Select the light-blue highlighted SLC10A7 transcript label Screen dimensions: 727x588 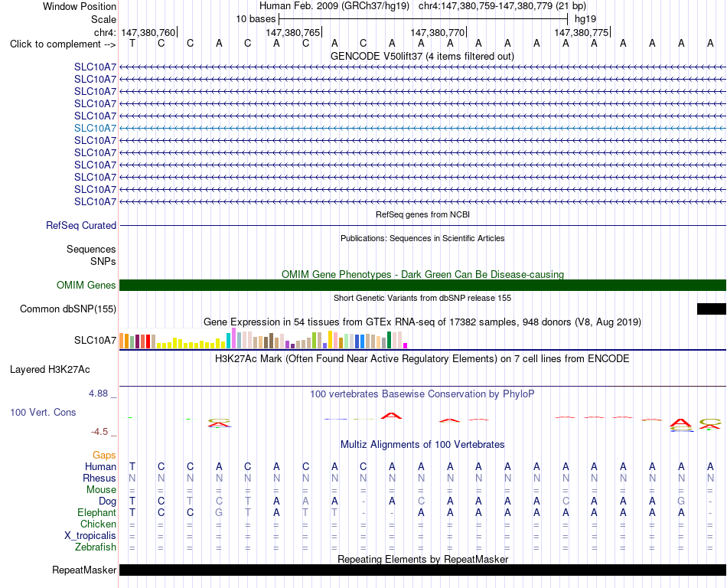pos(95,128)
